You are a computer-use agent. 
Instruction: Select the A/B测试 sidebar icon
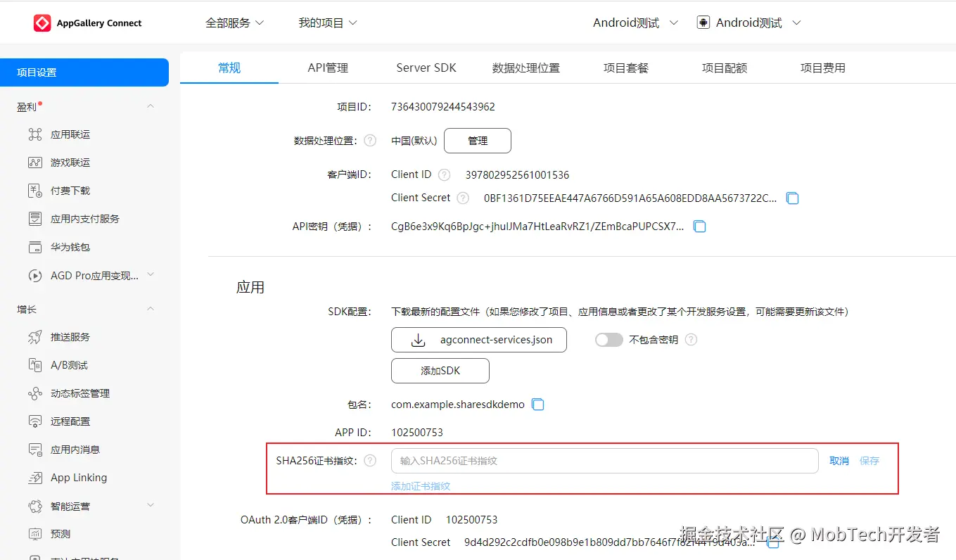coord(35,365)
